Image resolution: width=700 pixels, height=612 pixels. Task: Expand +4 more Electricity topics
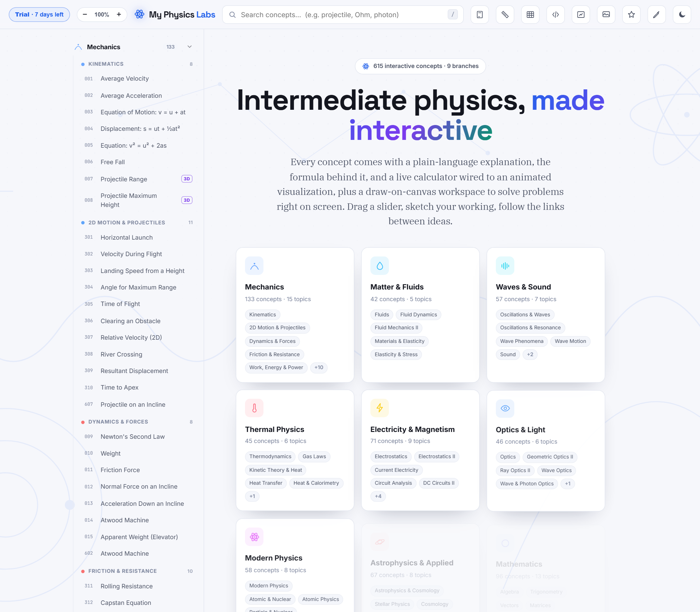(378, 496)
